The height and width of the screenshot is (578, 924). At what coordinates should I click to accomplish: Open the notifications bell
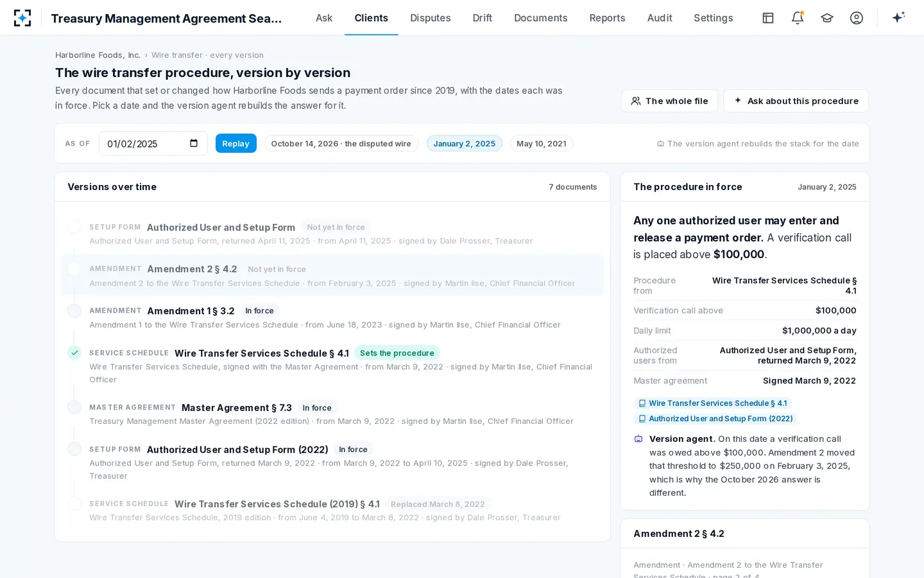pos(798,18)
